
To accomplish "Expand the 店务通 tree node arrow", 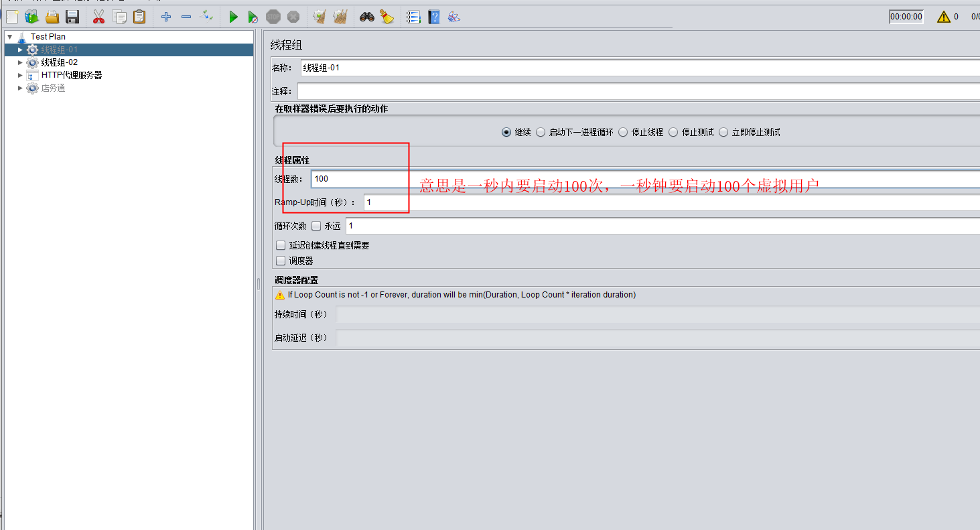I will pos(20,88).
